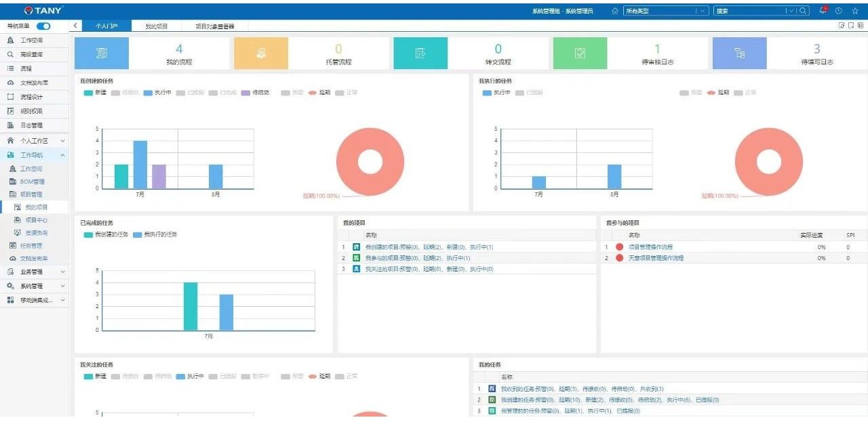This screenshot has width=868, height=422.
Task: Open the purple-blue 待填写日志 tile icon
Action: click(739, 54)
